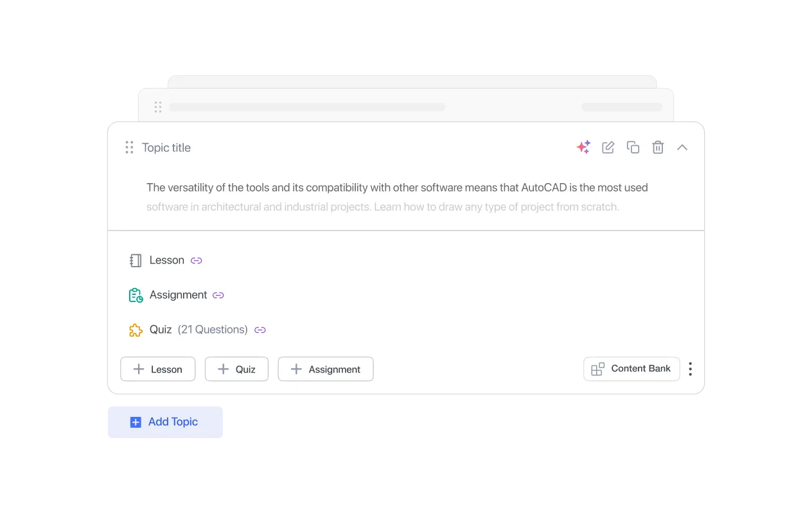Screen dimensions: 812x514
Task: Click the link icon next to Lesson
Action: point(197,260)
